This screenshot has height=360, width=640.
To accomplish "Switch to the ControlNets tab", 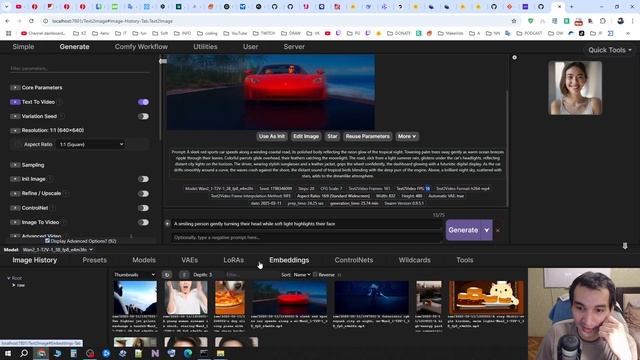I will click(354, 260).
